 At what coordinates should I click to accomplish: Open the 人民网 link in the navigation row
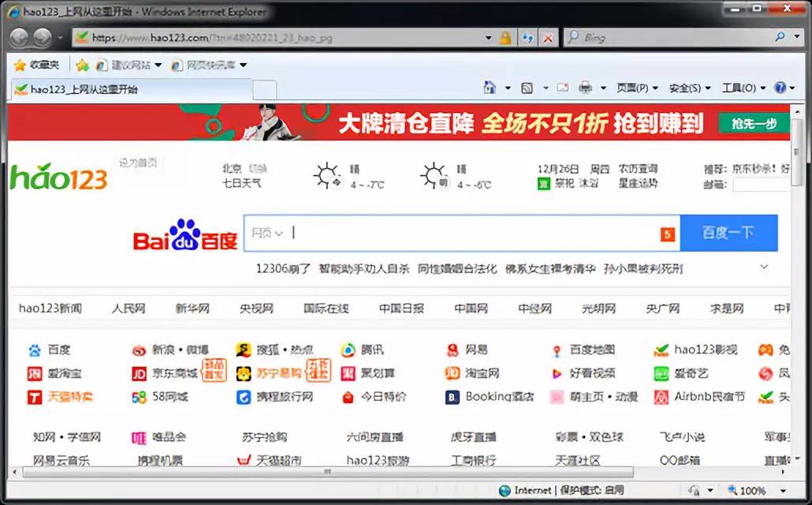tap(128, 308)
